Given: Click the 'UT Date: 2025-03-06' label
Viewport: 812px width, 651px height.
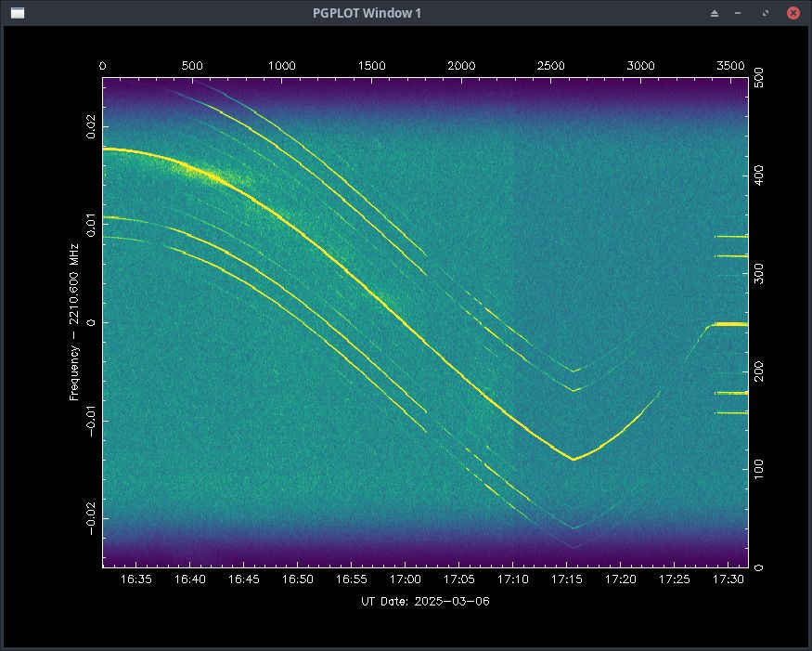Looking at the screenshot, I should point(425,601).
